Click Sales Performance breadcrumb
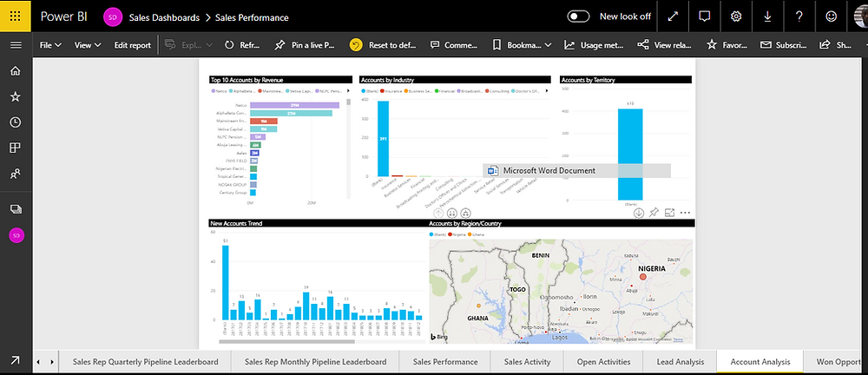 (x=252, y=17)
